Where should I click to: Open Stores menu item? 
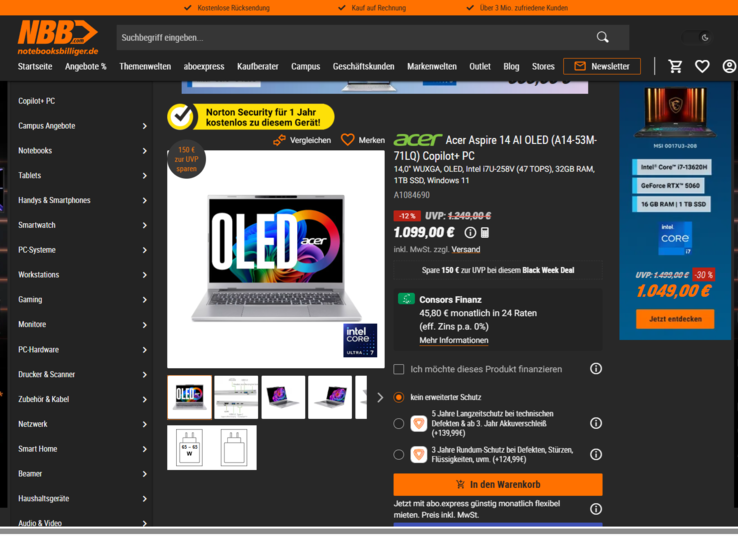(x=543, y=66)
